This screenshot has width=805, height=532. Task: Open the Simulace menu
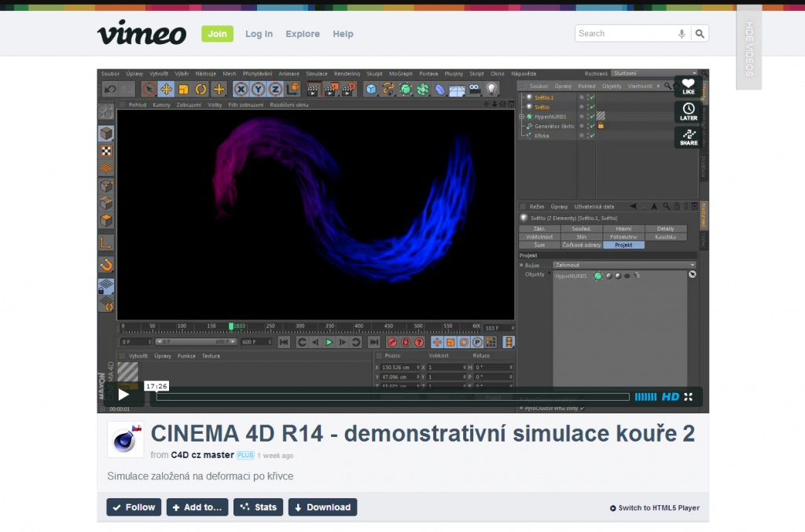point(316,74)
